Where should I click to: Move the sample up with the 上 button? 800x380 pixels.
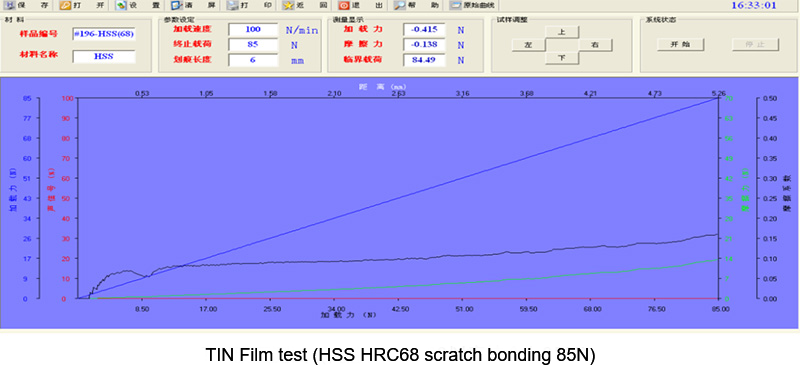coord(562,32)
